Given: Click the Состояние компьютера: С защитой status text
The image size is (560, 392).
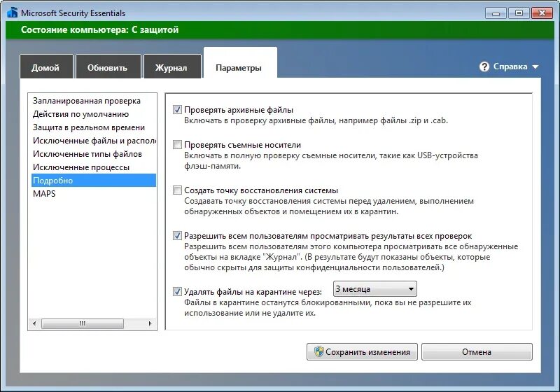Looking at the screenshot, I should coord(99,29).
